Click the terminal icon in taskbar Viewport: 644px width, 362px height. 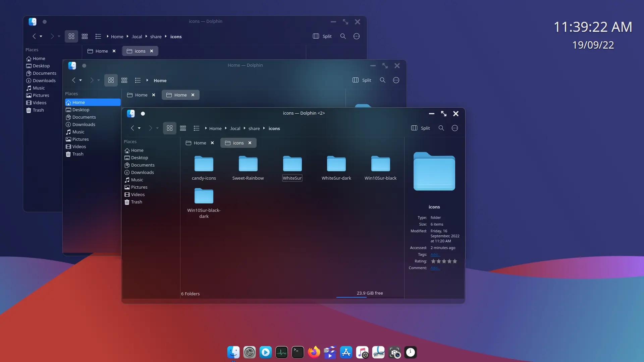298,352
